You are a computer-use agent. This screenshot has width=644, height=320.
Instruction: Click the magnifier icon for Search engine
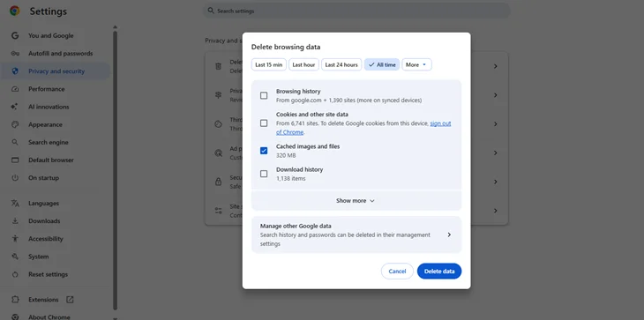pyautogui.click(x=15, y=142)
